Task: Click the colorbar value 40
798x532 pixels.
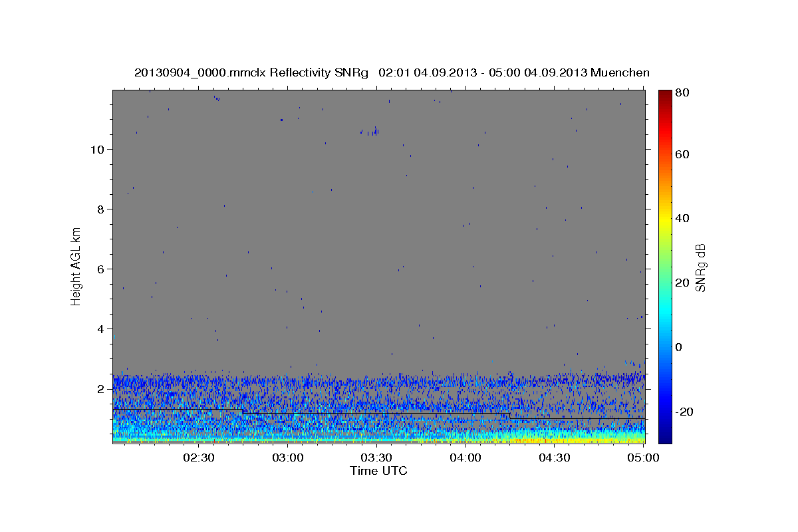Action: click(682, 218)
